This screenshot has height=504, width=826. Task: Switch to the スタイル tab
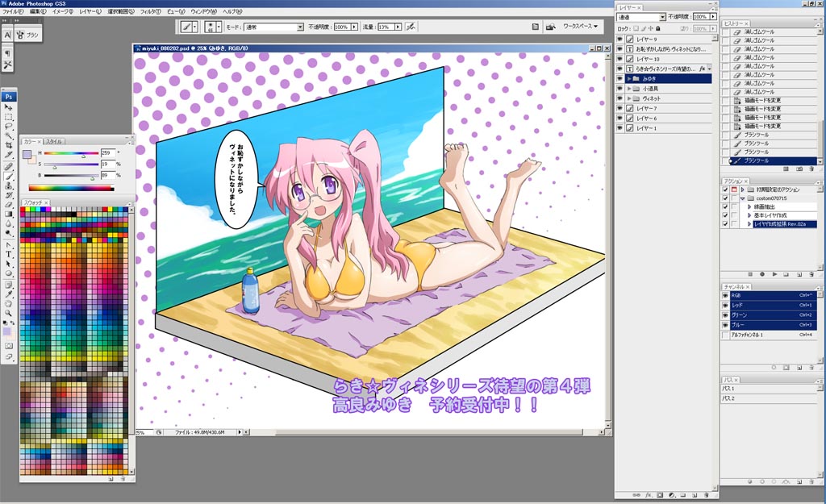click(x=54, y=142)
